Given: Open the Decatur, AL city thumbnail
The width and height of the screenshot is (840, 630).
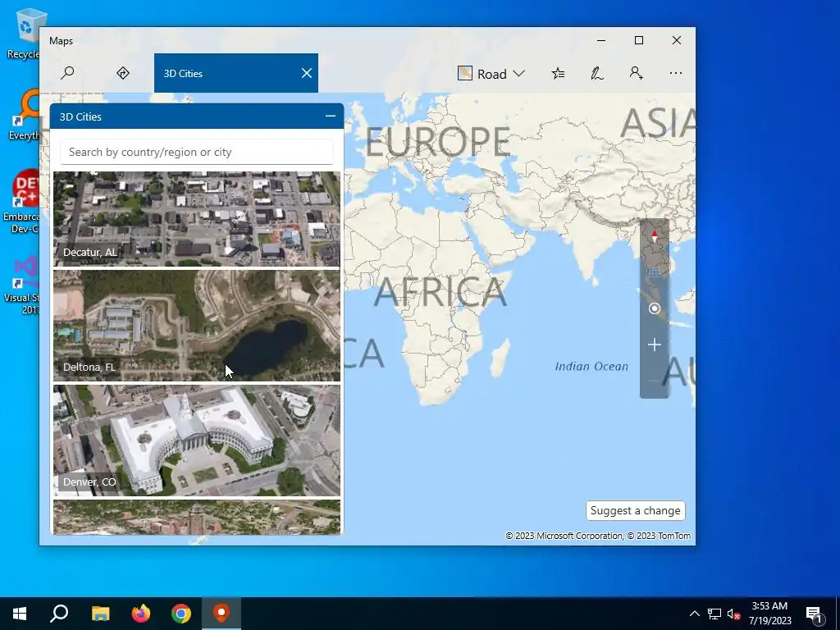Looking at the screenshot, I should click(x=197, y=218).
